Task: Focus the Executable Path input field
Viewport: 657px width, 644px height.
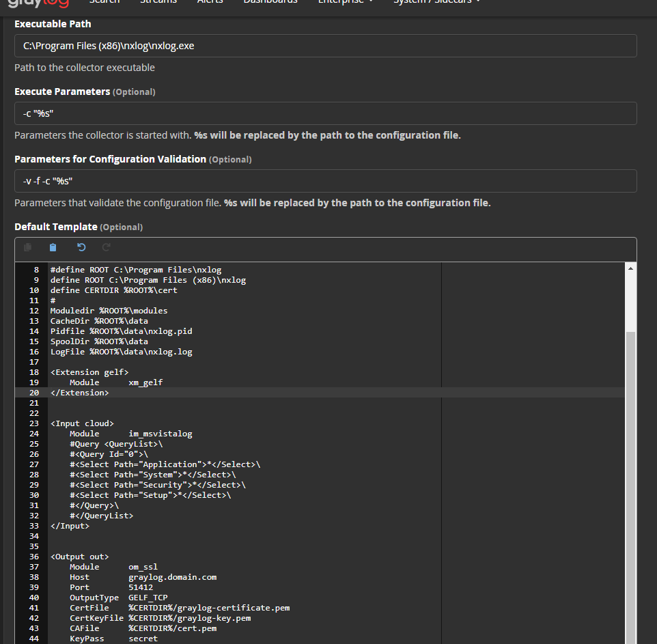Action: pyautogui.click(x=326, y=46)
